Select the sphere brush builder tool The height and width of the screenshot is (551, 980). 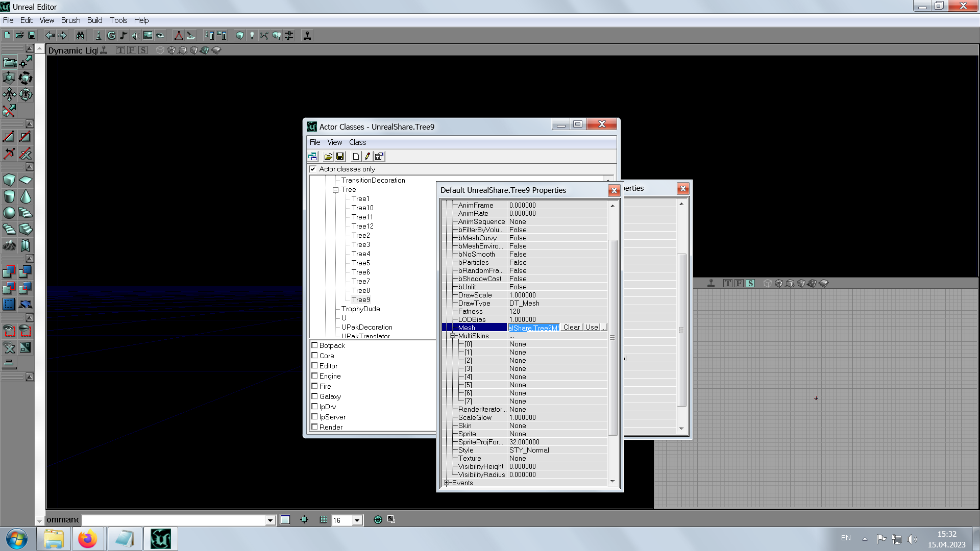(9, 213)
